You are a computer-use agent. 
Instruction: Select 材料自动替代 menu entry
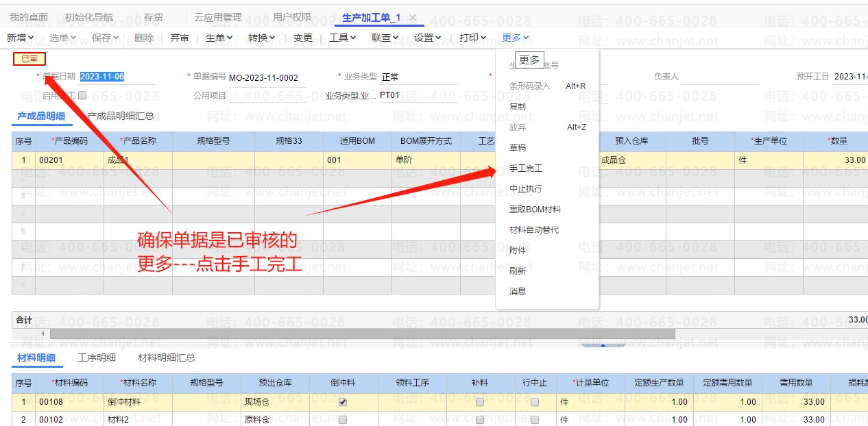(x=534, y=230)
